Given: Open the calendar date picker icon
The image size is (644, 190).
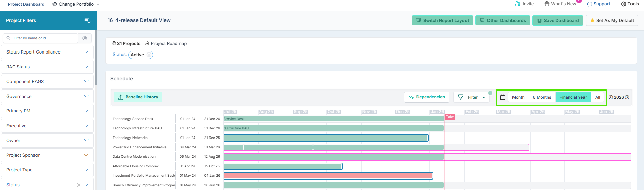Looking at the screenshot, I should point(503,97).
